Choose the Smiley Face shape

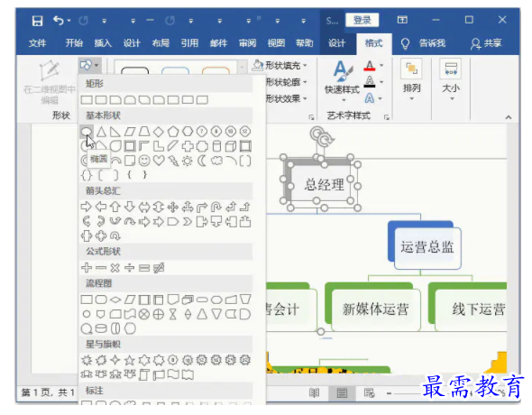coord(144,161)
